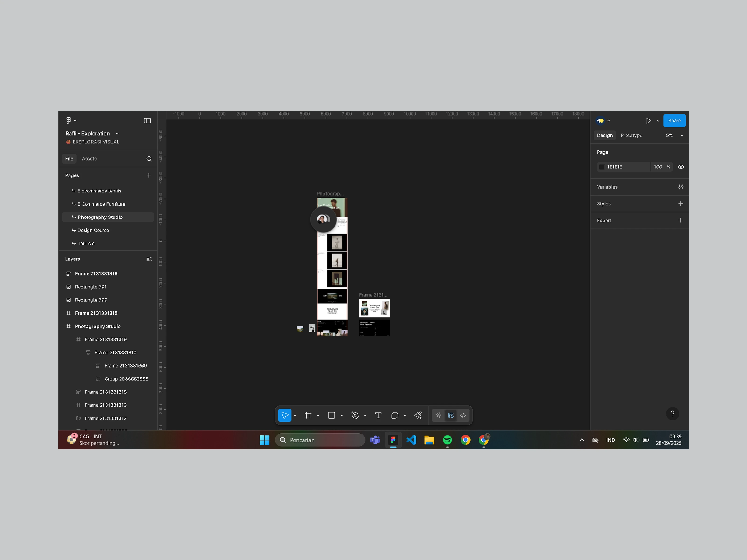Click the 1E1E1E page color swatch
Viewport: 747px width, 560px height.
(x=601, y=167)
